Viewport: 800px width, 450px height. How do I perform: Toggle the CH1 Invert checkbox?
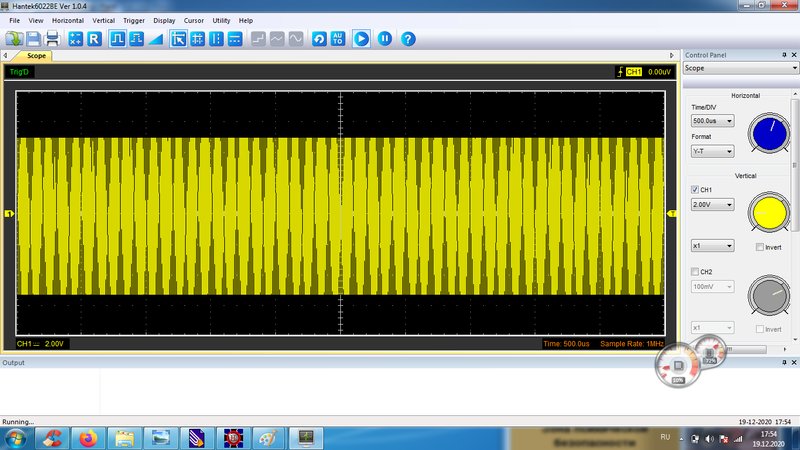click(x=760, y=246)
